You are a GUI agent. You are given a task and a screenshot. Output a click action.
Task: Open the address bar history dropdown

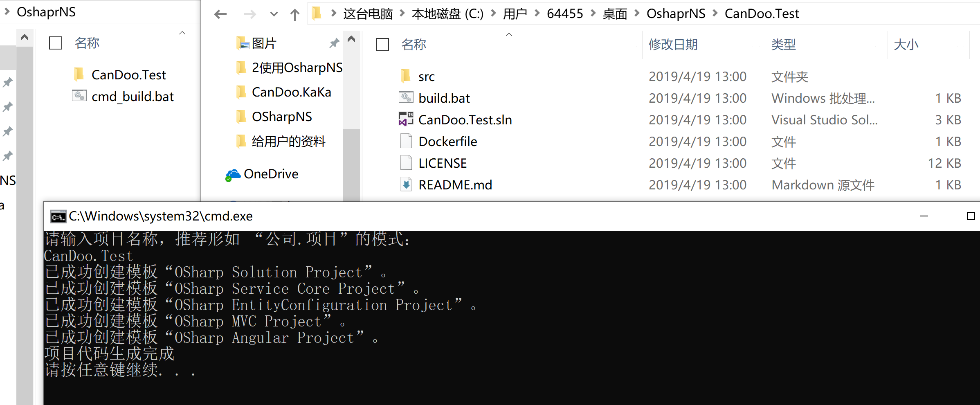[x=273, y=13]
